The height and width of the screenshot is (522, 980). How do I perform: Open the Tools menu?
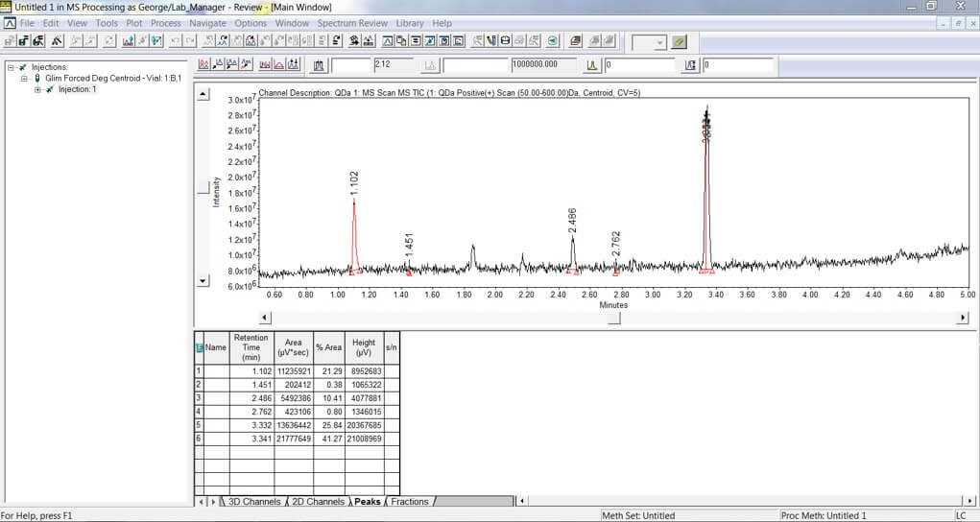pos(107,23)
